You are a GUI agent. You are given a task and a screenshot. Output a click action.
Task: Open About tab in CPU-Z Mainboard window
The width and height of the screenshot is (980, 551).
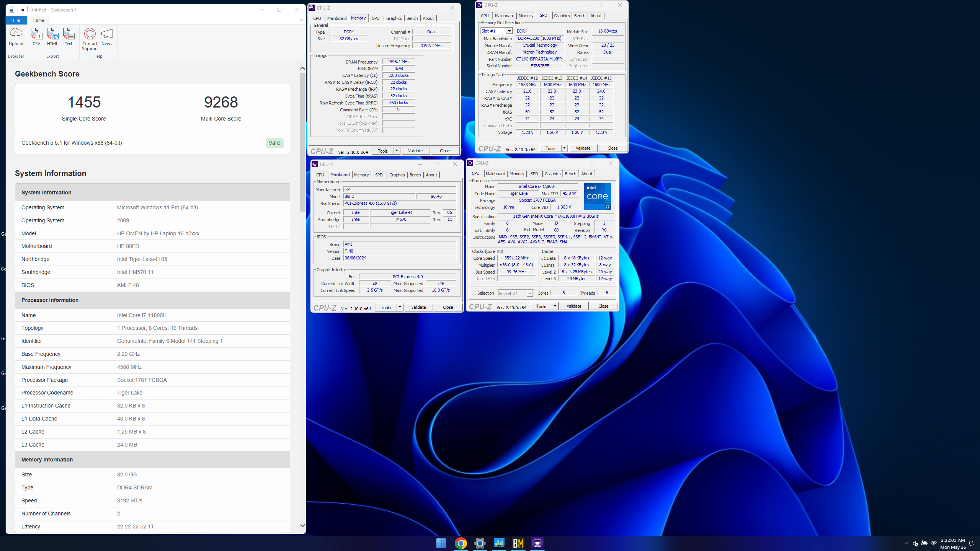431,175
